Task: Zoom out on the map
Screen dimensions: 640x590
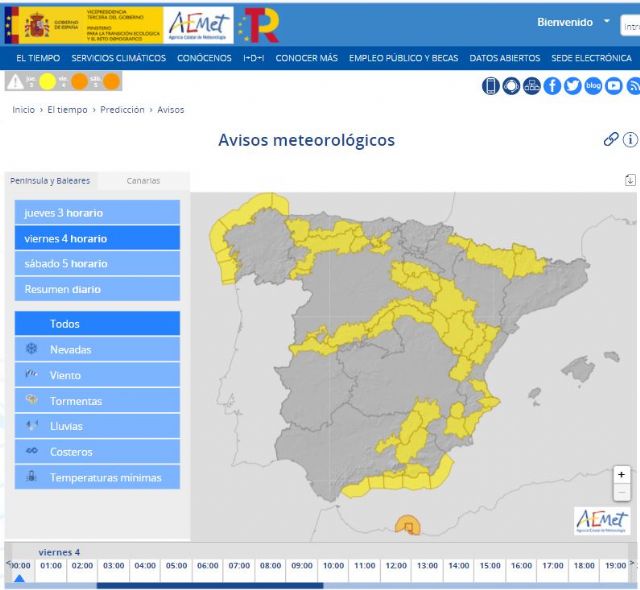Action: pyautogui.click(x=621, y=492)
